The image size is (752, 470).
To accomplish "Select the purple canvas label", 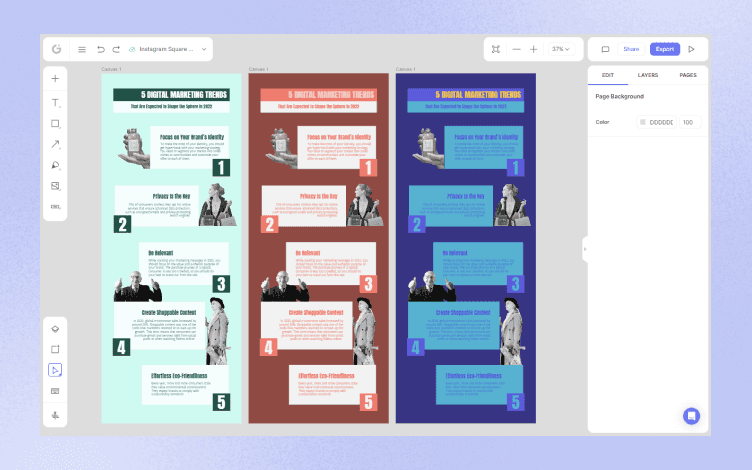I will tap(406, 70).
